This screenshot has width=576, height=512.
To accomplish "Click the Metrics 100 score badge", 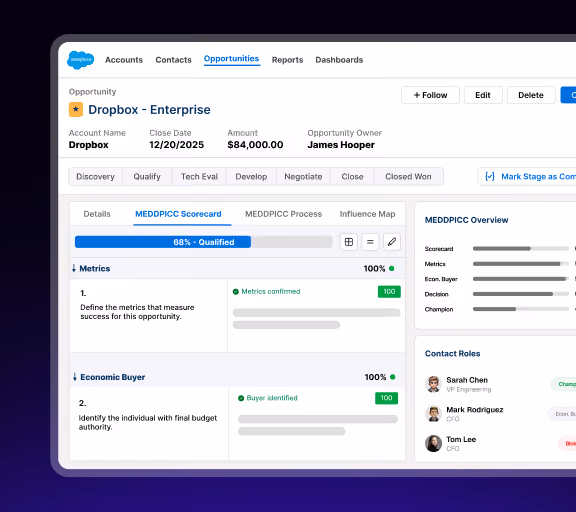I will 389,292.
